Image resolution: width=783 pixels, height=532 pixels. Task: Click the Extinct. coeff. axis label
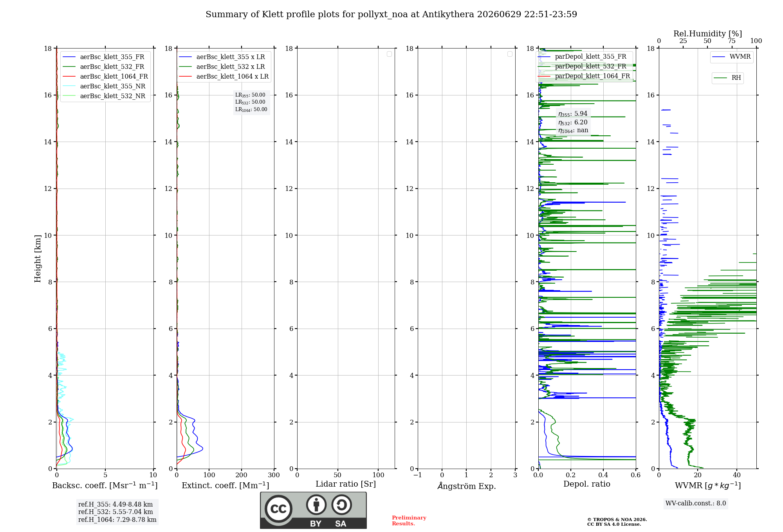point(226,485)
